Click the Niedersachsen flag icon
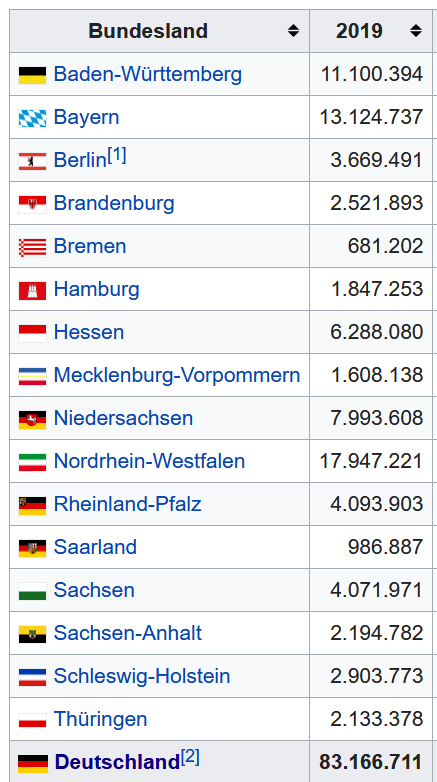 coord(32,419)
